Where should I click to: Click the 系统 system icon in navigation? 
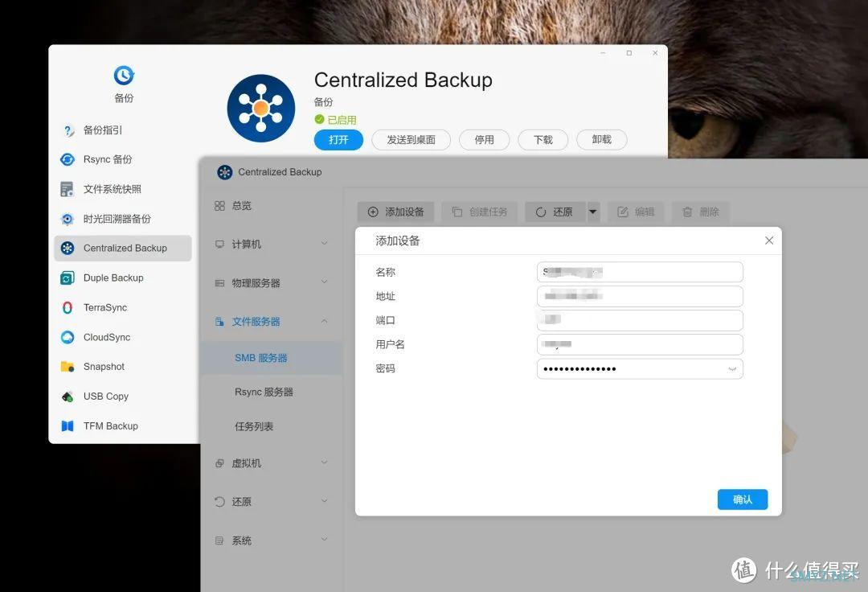pyautogui.click(x=219, y=541)
